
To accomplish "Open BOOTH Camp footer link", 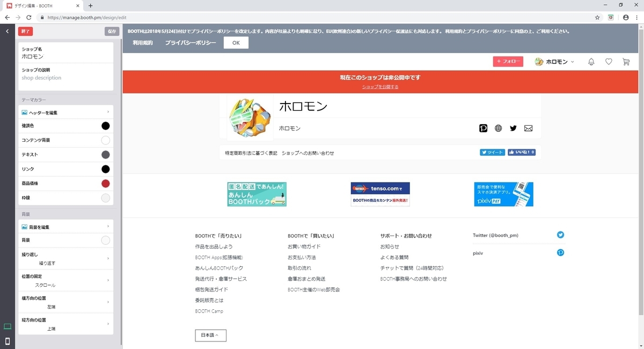I will [x=209, y=311].
